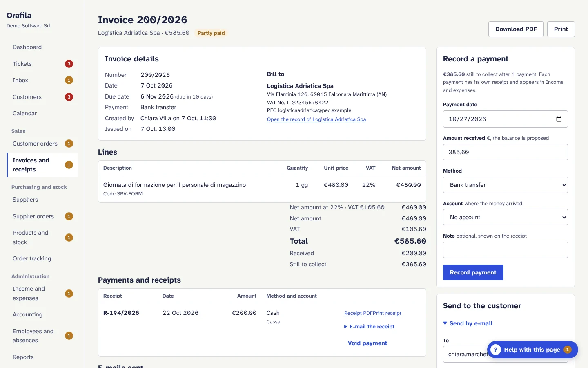The height and width of the screenshot is (368, 588).
Task: Open the Account dropdown showing No account
Action: [506, 217]
